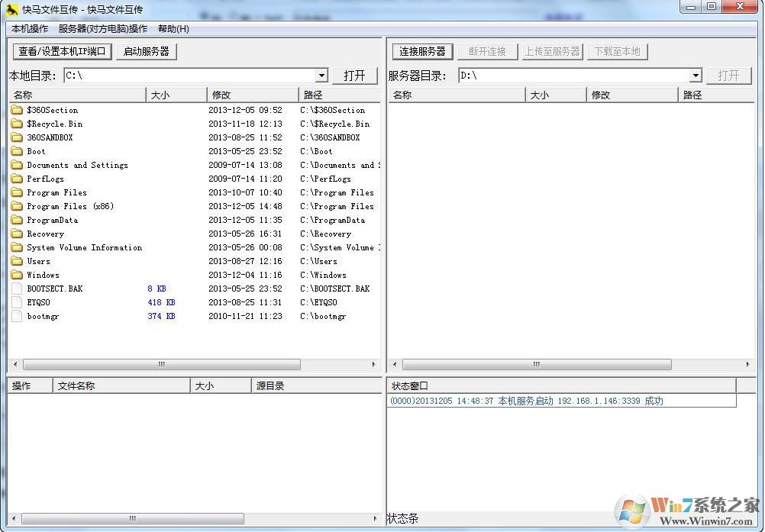Click the Users folder icon
The width and height of the screenshot is (765, 532).
[17, 261]
